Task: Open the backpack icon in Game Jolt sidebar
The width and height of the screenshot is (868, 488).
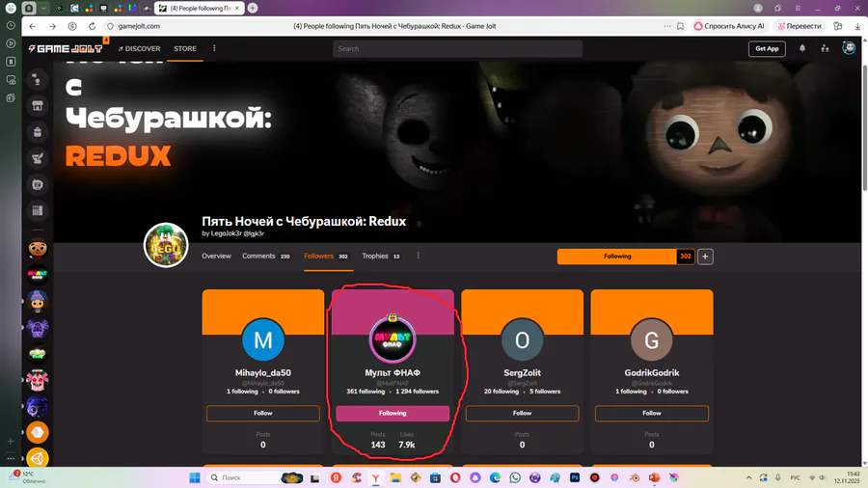Action: pyautogui.click(x=37, y=132)
